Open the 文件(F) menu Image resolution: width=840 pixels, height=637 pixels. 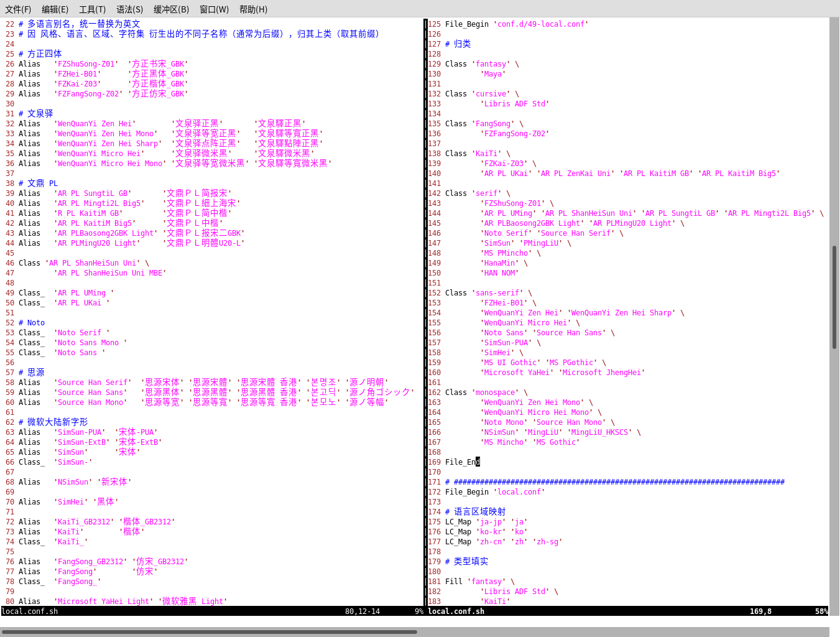click(x=18, y=9)
